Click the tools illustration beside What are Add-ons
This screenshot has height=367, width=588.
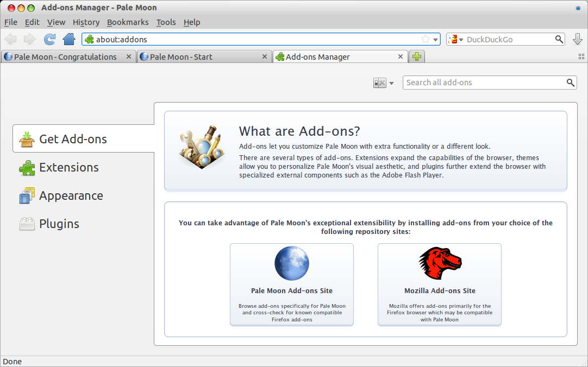coord(202,147)
